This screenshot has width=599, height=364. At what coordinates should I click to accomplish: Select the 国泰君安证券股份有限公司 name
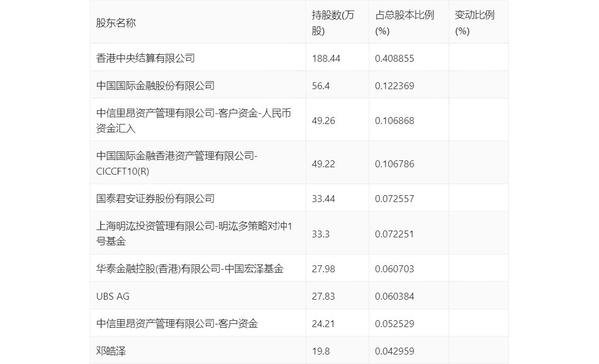(x=155, y=199)
